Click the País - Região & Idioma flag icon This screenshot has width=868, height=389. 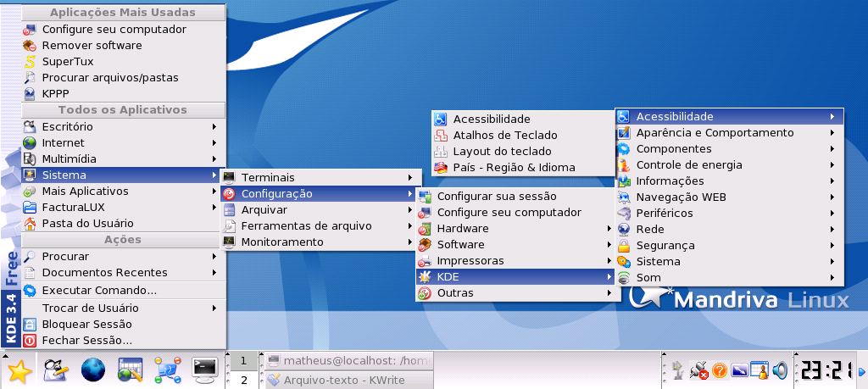(x=441, y=167)
